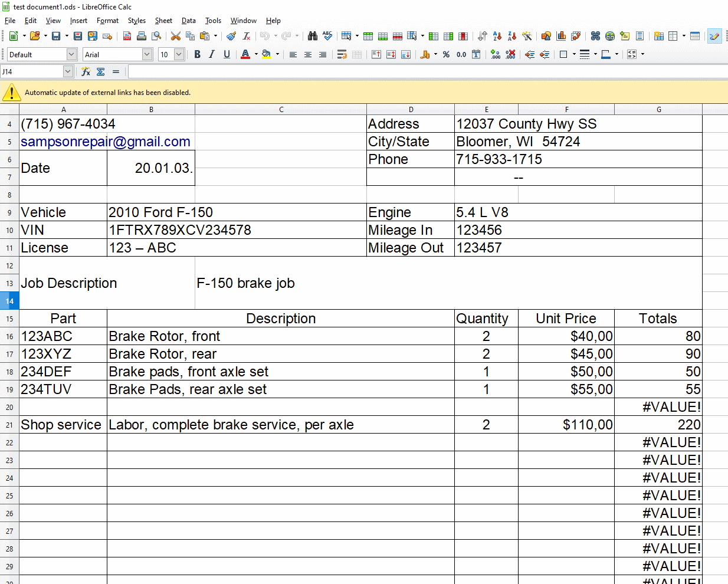728x584 pixels.
Task: Open the Data menu
Action: pyautogui.click(x=188, y=21)
